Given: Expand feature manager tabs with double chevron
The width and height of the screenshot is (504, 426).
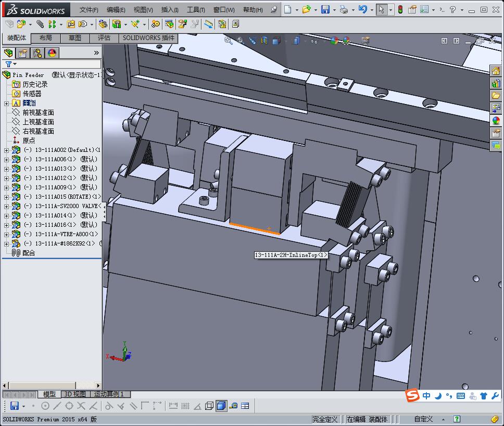Looking at the screenshot, I should [96, 53].
